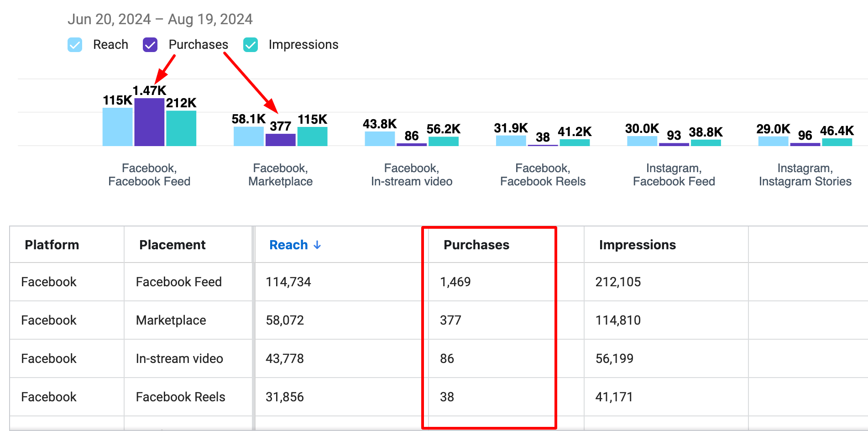Click the Instagram Stories impressions bar
This screenshot has width=868, height=431.
[x=837, y=142]
